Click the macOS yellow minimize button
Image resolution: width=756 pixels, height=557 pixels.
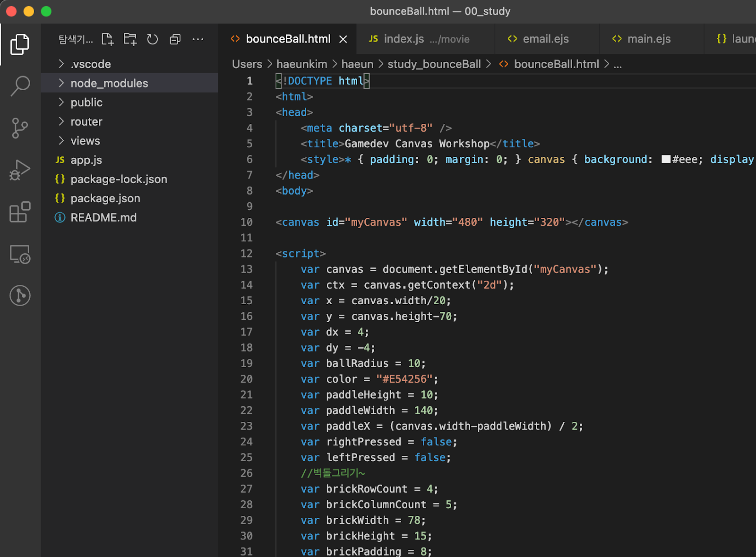[x=29, y=11]
